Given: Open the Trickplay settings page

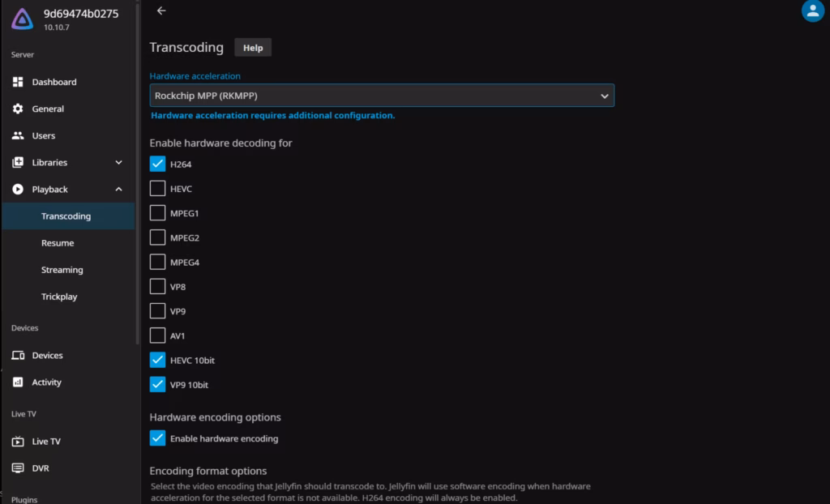Looking at the screenshot, I should coord(59,297).
